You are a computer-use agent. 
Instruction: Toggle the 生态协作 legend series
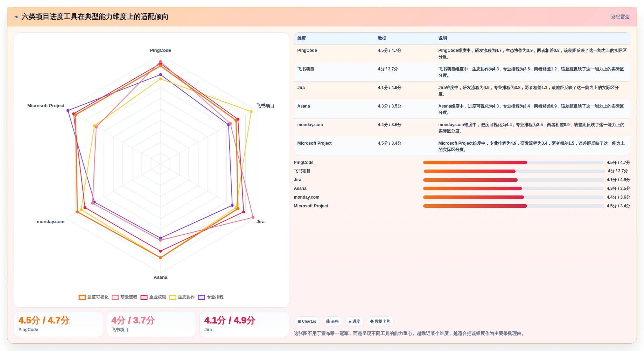pos(182,297)
